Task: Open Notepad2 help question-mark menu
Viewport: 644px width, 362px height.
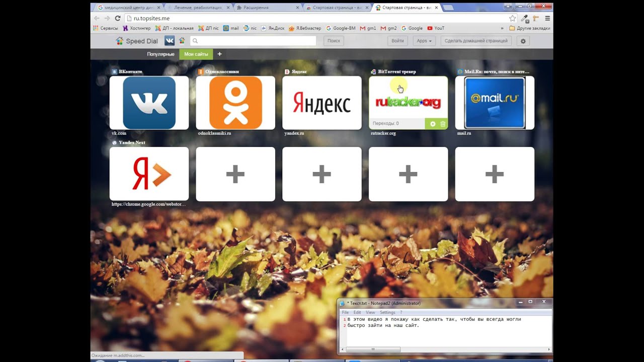Action: click(401, 312)
